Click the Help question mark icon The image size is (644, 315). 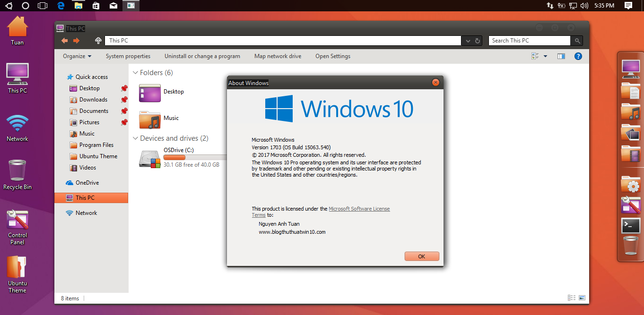pyautogui.click(x=578, y=56)
